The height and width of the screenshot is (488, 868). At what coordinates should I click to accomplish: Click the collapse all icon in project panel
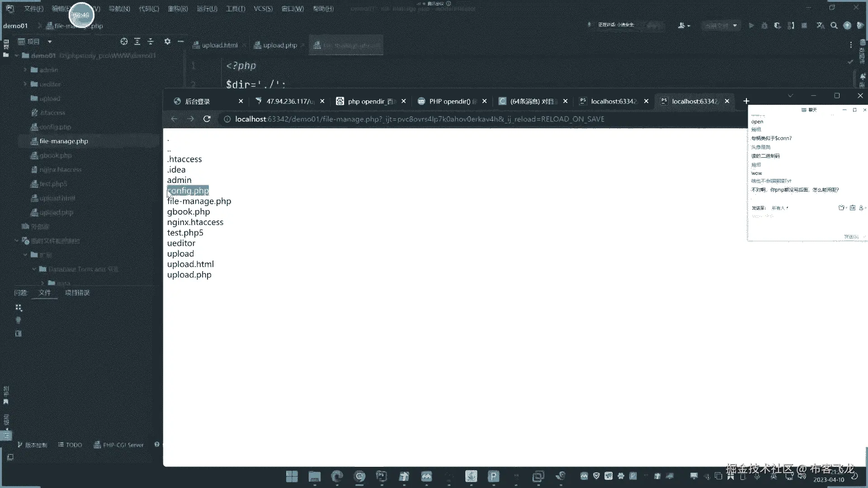point(151,42)
